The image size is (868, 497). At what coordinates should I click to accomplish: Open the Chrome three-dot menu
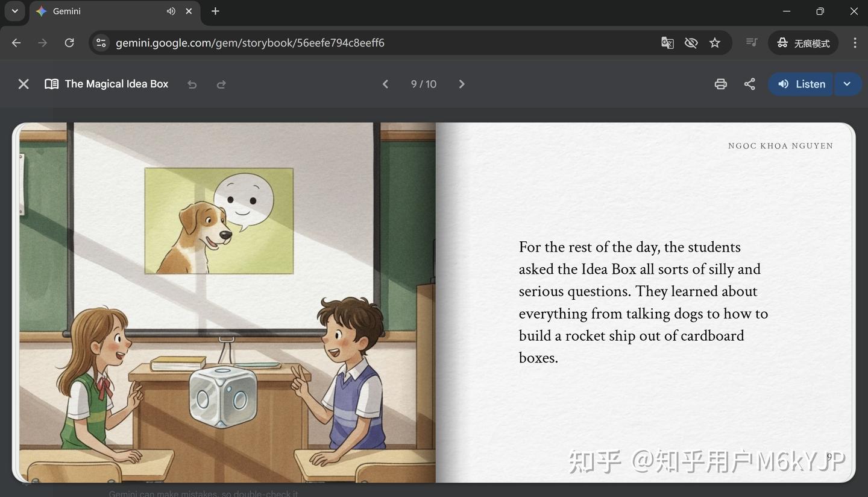855,43
